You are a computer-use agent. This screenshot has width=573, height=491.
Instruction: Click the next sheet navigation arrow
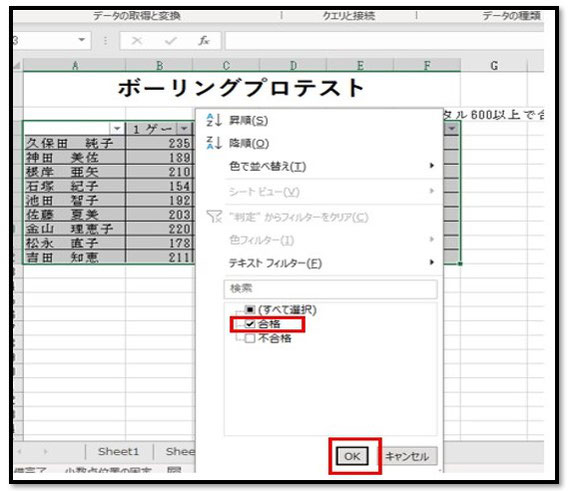(45, 452)
